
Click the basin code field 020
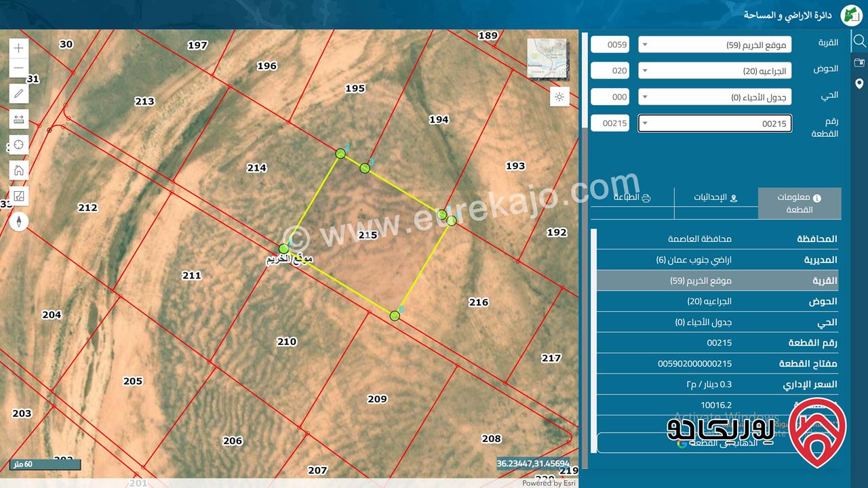click(610, 70)
